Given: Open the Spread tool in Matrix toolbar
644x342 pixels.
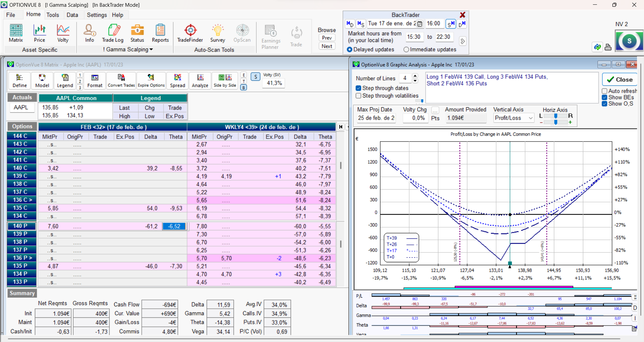Looking at the screenshot, I should [177, 81].
